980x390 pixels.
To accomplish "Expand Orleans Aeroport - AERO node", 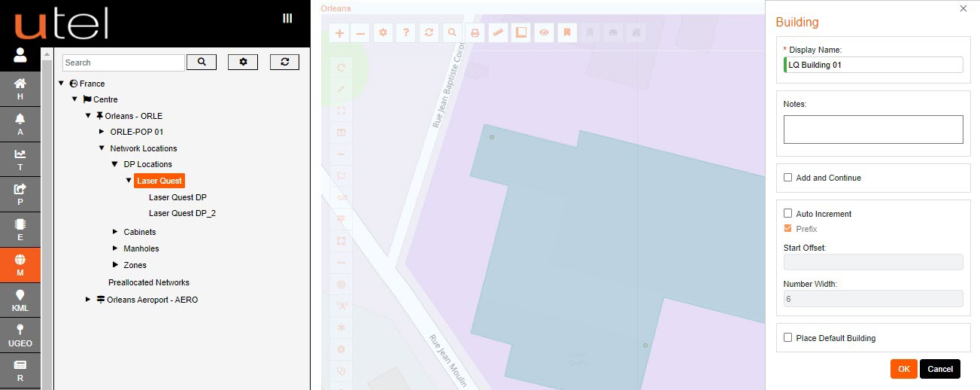I will tap(88, 300).
